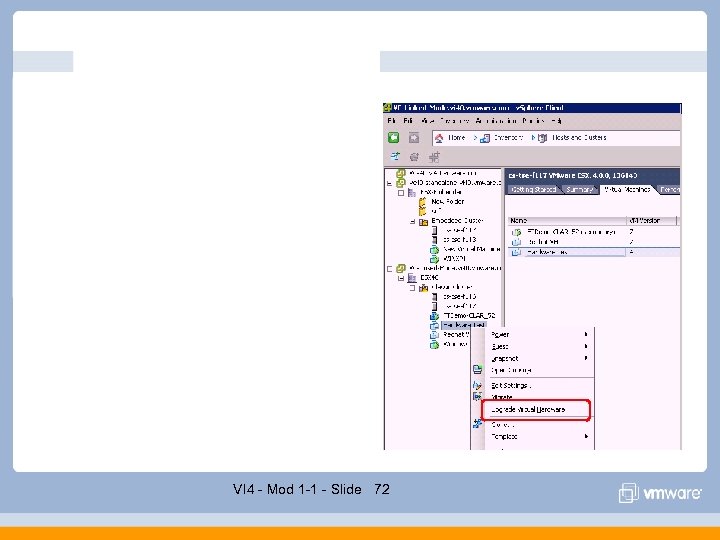Click the Migrate menu icon
This screenshot has width=720, height=540.
coord(478,396)
